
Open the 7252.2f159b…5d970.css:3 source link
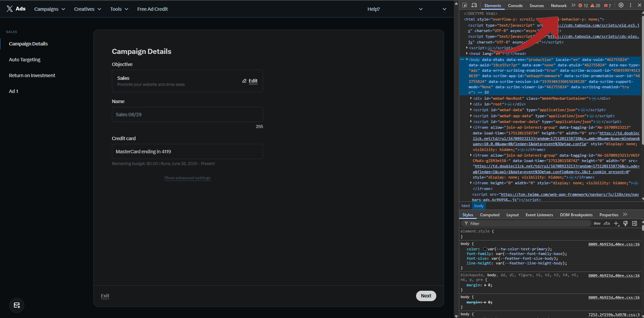(x=614, y=315)
